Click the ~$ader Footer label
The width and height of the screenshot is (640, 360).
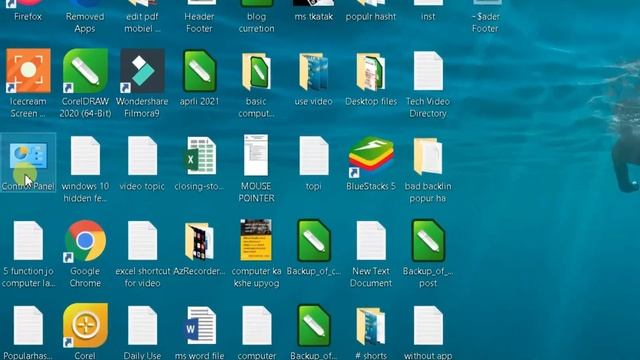point(485,22)
